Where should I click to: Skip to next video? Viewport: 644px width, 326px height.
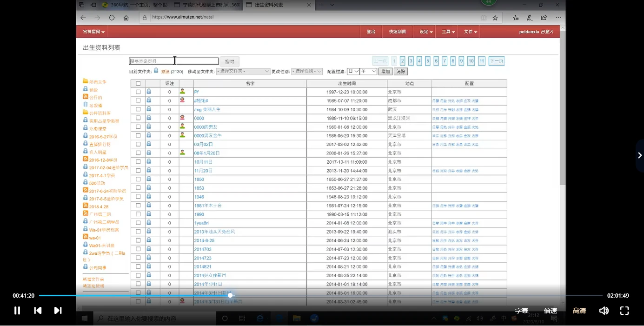[x=58, y=311]
